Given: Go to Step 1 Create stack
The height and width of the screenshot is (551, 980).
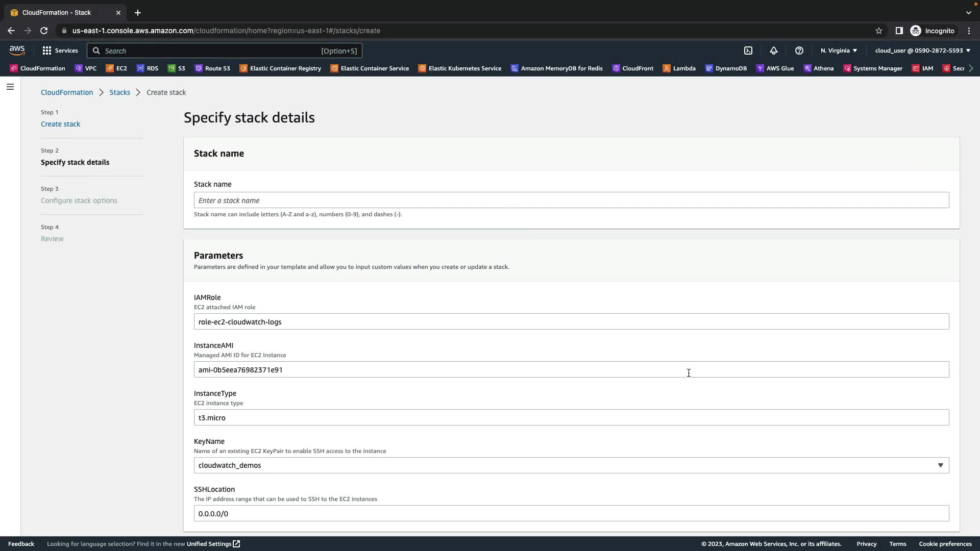Looking at the screenshot, I should (x=60, y=124).
